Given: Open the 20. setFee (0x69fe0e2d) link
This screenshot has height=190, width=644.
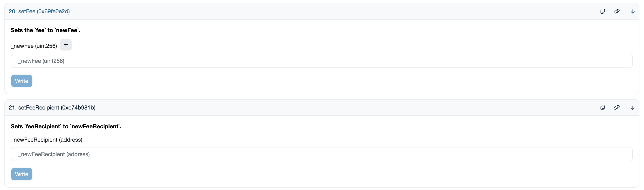Looking at the screenshot, I should (x=39, y=11).
